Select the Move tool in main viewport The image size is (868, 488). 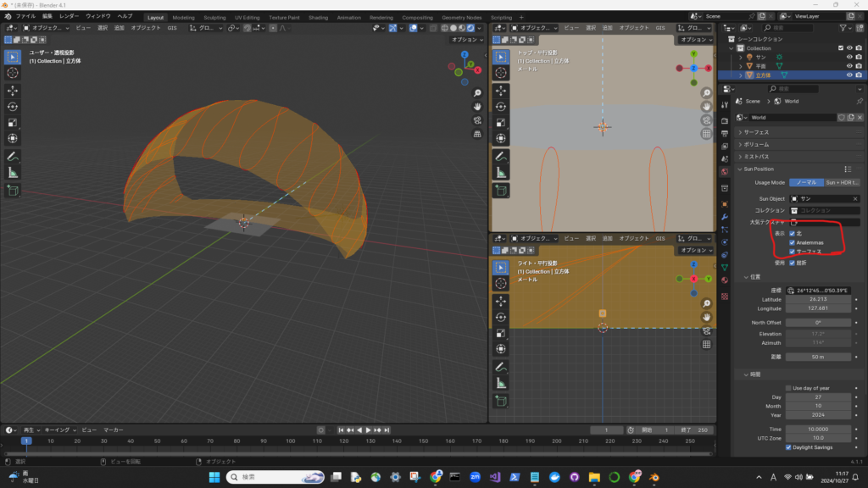13,91
